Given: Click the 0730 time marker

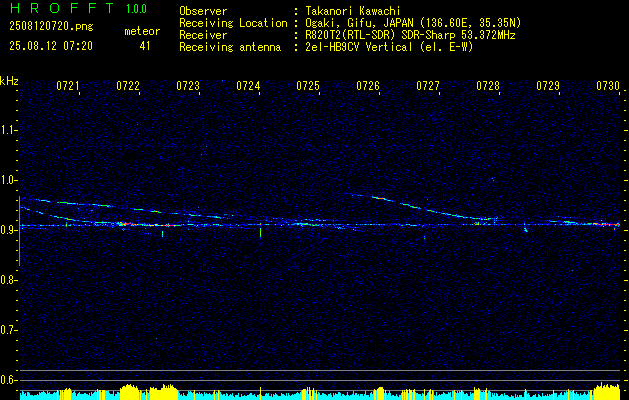Looking at the screenshot, I should coord(608,85).
